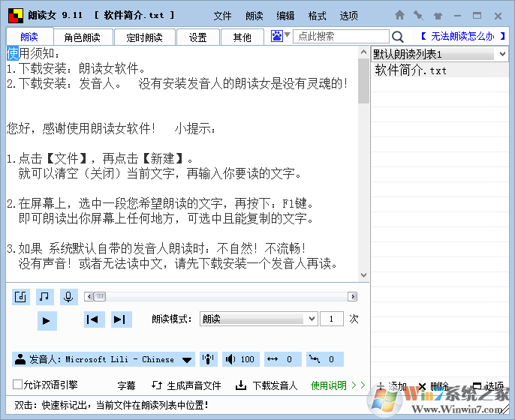Click the music note icon
Image resolution: width=515 pixels, height=420 pixels.
[45, 297]
